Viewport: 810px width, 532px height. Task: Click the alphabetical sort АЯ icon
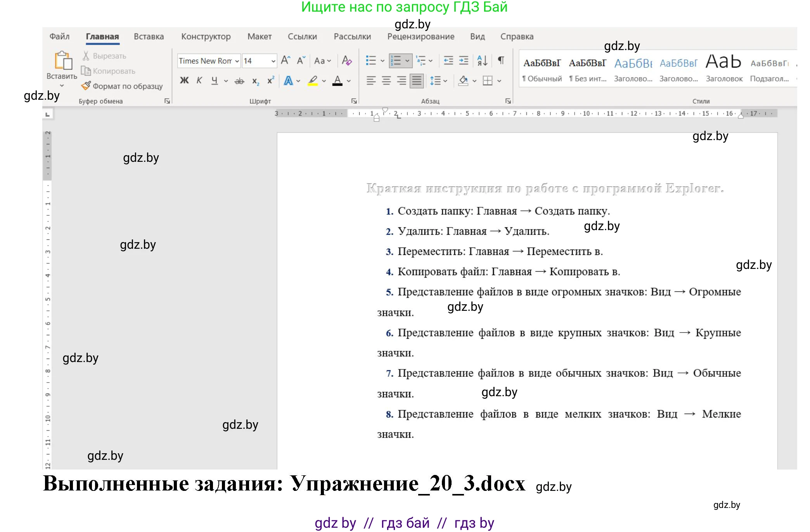pyautogui.click(x=482, y=61)
